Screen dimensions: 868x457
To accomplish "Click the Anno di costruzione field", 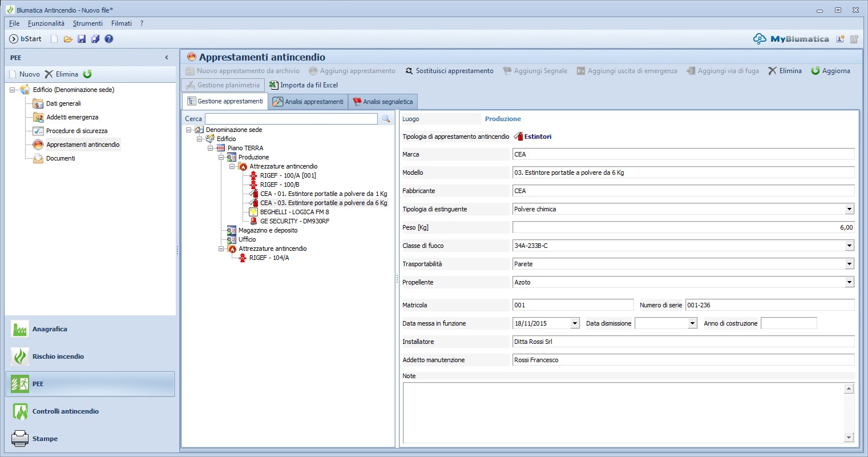I will (789, 323).
